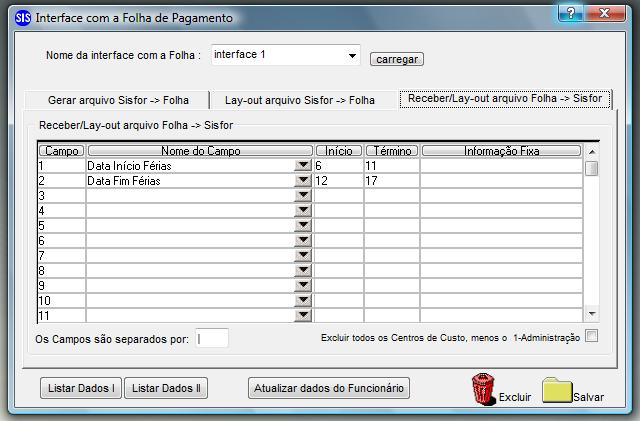This screenshot has width=640, height=421.
Task: Click the red trash Excluir icon
Action: click(483, 388)
